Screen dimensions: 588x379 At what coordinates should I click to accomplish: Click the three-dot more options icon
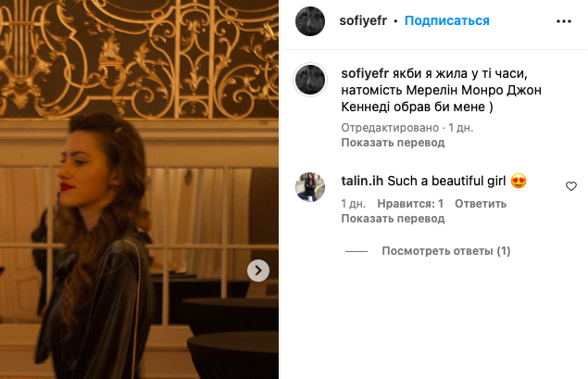563,20
